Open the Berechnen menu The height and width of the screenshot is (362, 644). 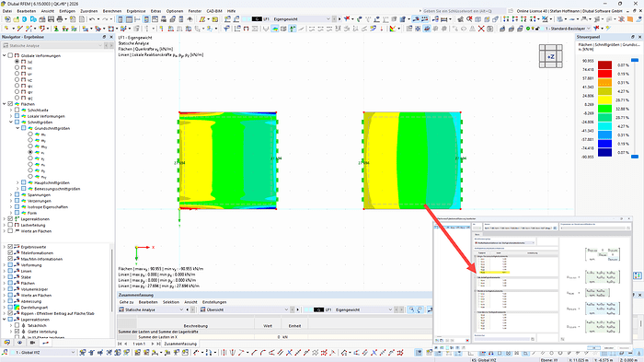tap(112, 11)
